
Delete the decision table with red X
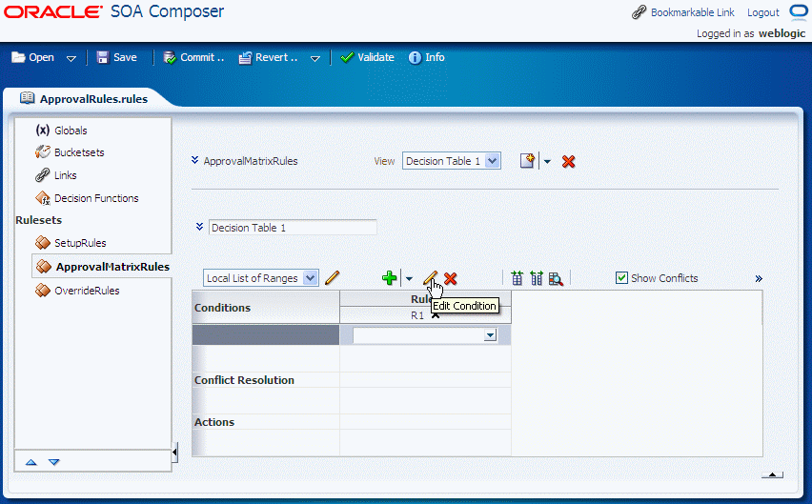(x=569, y=161)
